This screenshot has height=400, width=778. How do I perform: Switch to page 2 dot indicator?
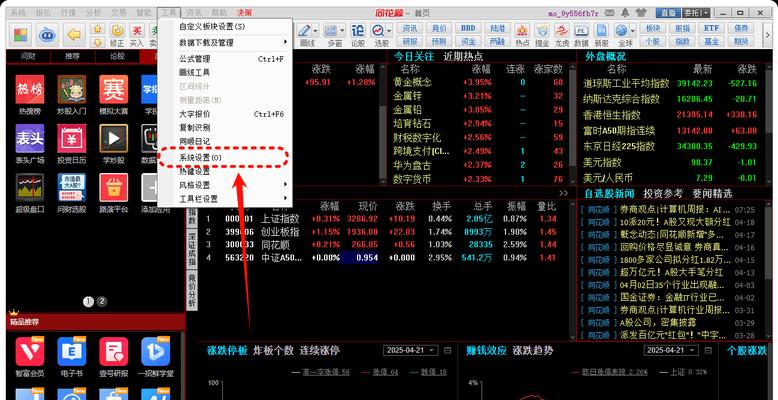tap(102, 301)
